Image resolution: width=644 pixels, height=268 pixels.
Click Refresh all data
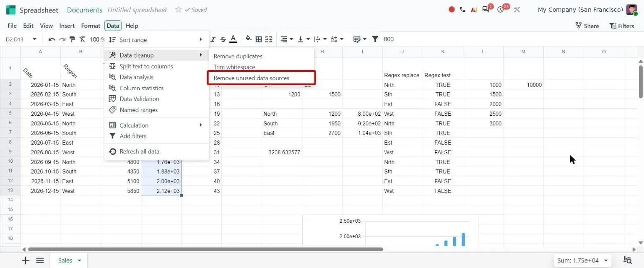click(x=156, y=152)
